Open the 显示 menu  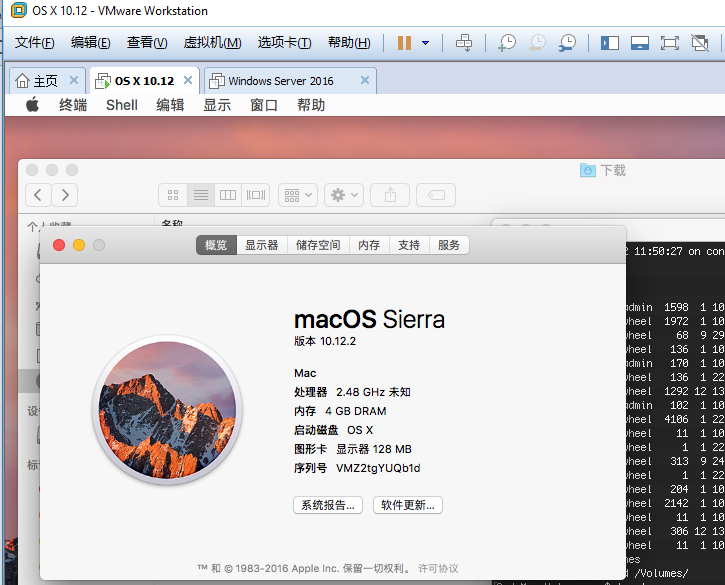click(217, 105)
